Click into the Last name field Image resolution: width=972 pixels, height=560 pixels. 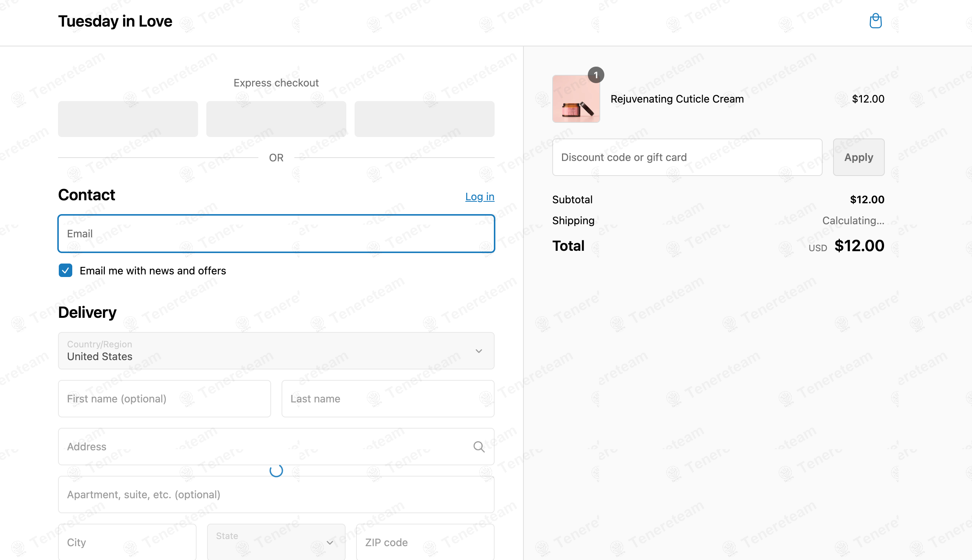(388, 398)
